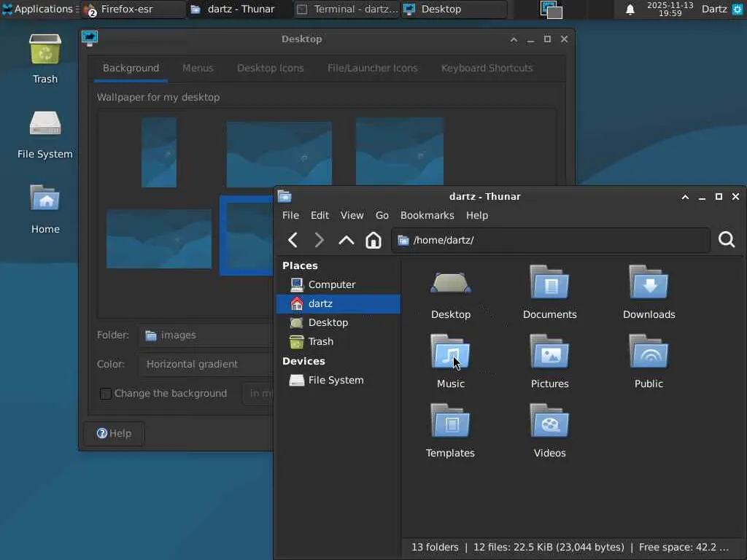Select the portrait wallpaper thumbnail

(x=159, y=152)
